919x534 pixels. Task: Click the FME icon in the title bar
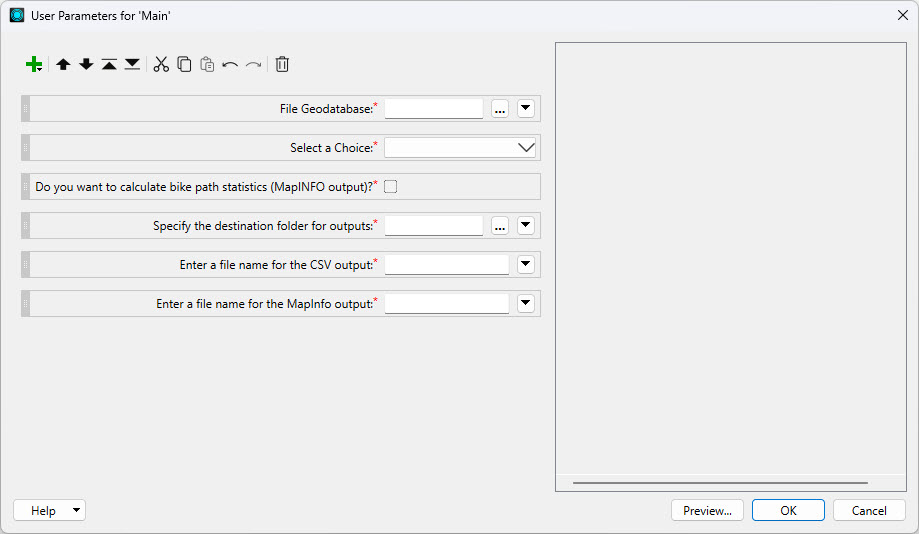(17, 15)
